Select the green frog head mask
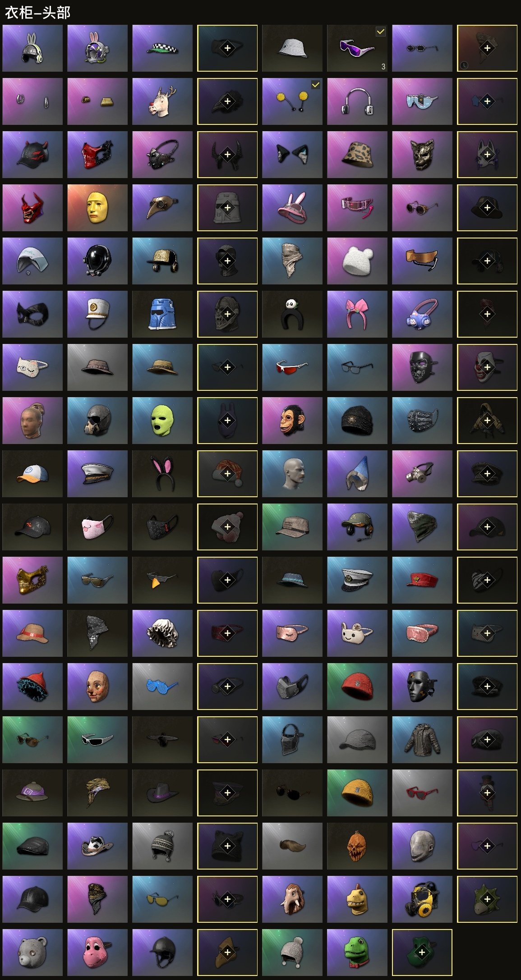The image size is (521, 980). point(357,953)
